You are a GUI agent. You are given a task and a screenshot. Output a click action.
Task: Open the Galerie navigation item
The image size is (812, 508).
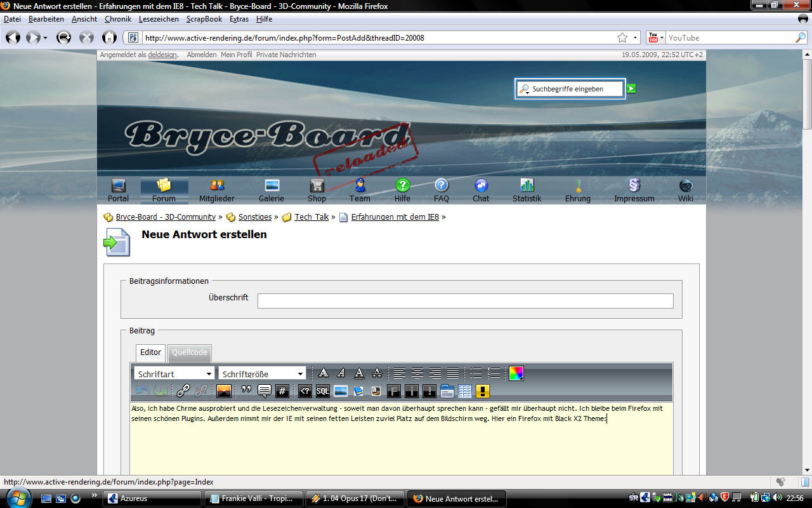click(272, 190)
